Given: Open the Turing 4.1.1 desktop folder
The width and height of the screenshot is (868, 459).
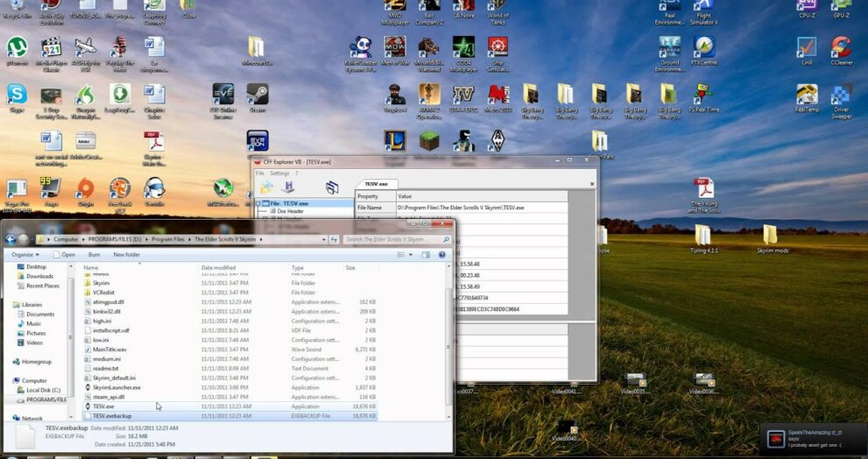Looking at the screenshot, I should (703, 235).
